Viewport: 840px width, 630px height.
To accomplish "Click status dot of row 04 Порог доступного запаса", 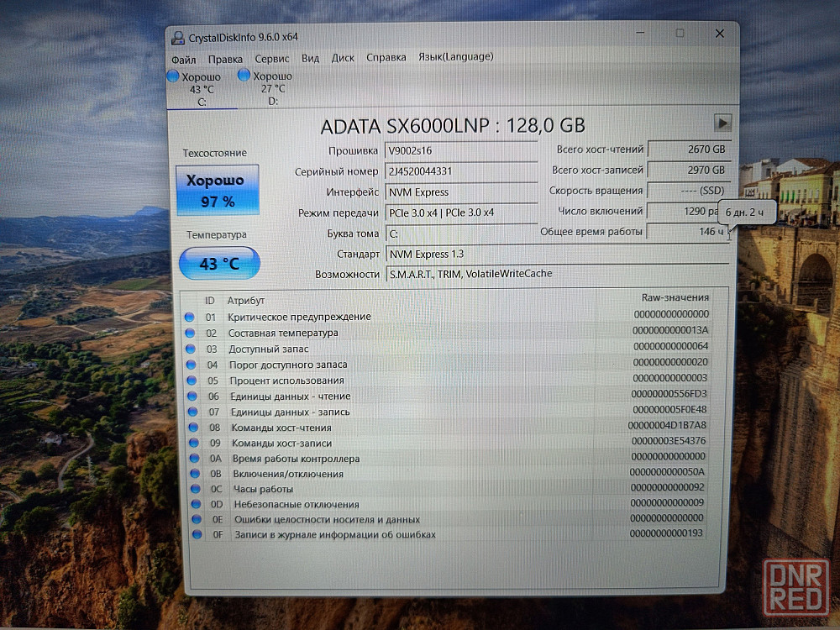I will click(x=191, y=365).
